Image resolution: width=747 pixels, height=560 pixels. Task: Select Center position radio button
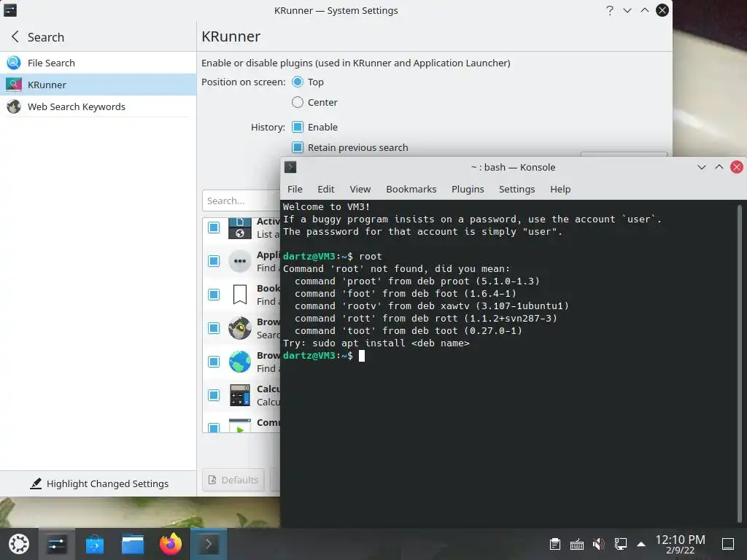tap(298, 102)
